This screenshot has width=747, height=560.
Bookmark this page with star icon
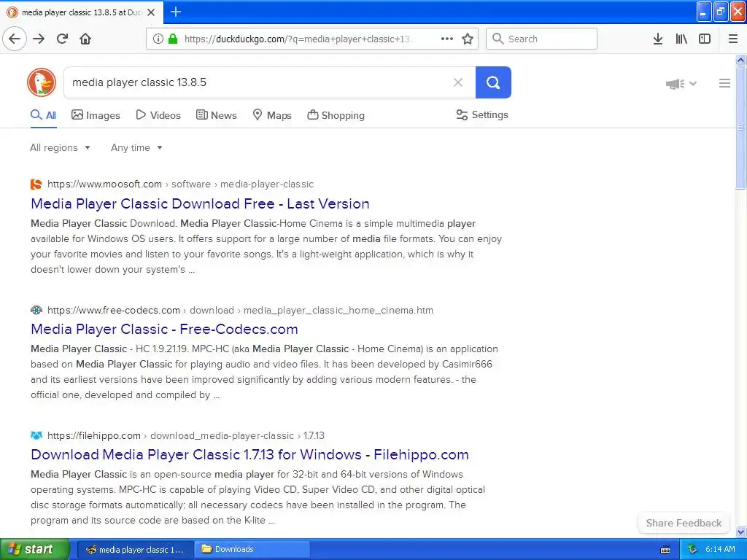pos(468,39)
